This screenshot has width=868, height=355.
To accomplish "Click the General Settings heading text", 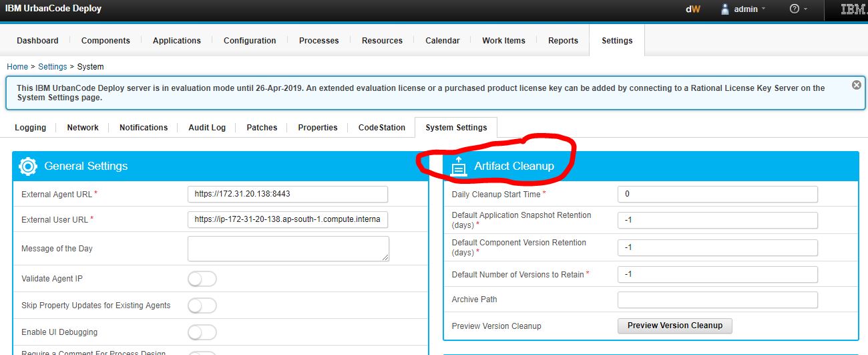I will [x=85, y=166].
